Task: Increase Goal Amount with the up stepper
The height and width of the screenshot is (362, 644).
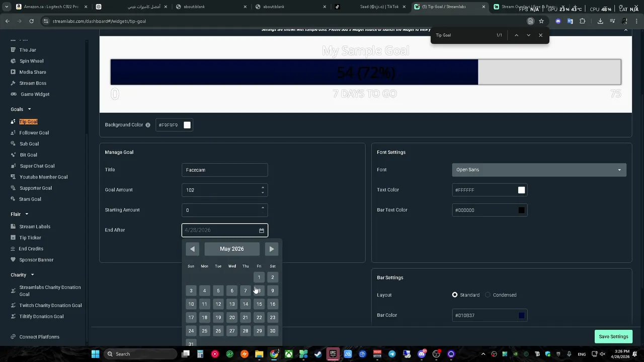Action: [x=263, y=188]
